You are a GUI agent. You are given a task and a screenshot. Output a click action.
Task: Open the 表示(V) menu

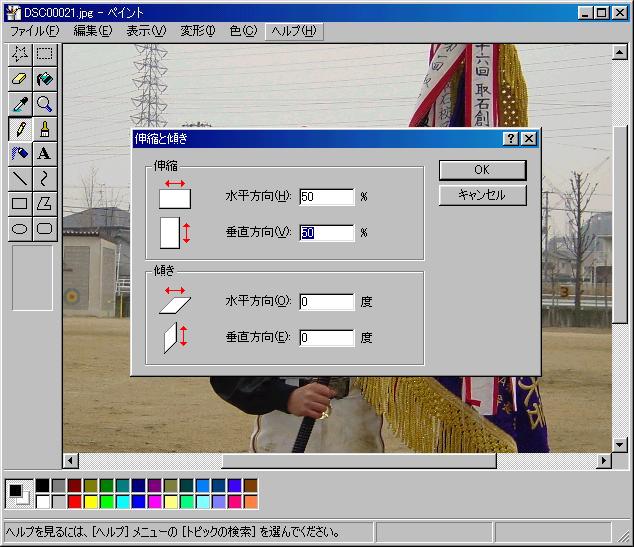point(146,31)
